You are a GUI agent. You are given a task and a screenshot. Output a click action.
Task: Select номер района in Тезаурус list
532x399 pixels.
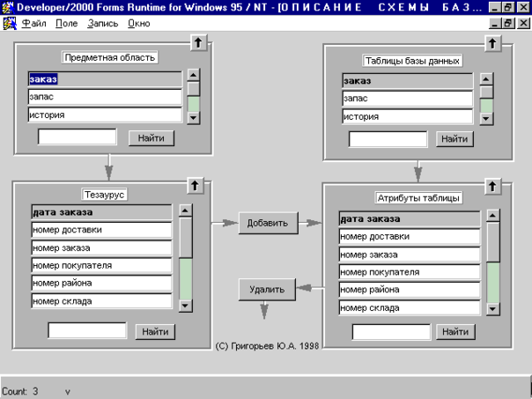[102, 283]
